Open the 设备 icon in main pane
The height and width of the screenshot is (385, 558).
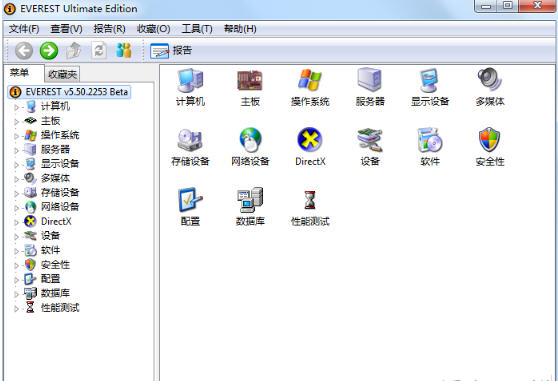click(370, 140)
